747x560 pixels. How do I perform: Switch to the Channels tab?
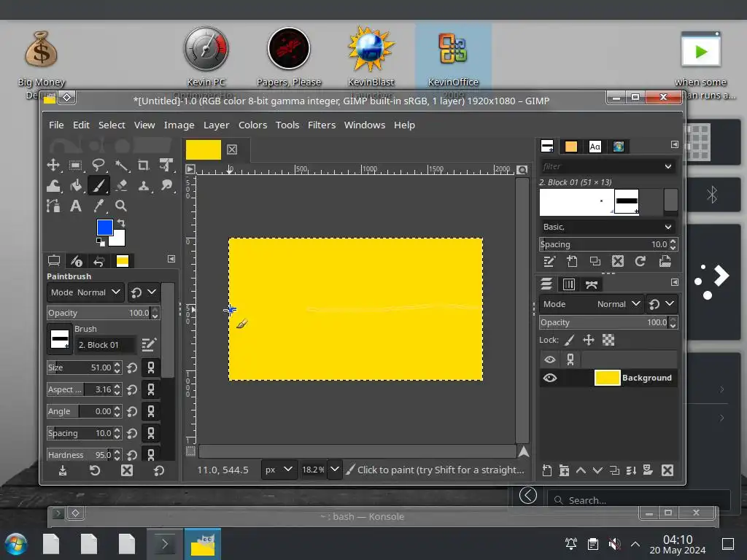click(x=569, y=284)
